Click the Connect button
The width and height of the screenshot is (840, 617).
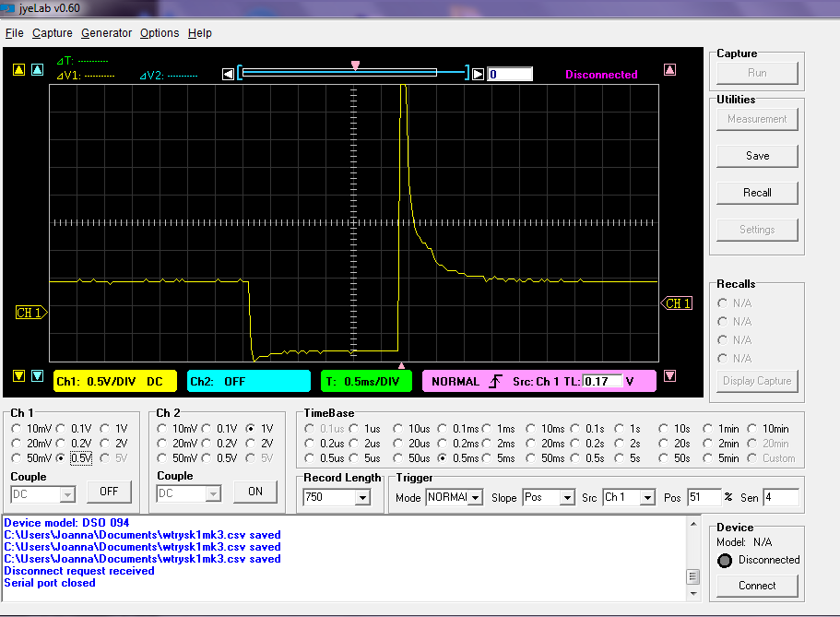pyautogui.click(x=757, y=586)
